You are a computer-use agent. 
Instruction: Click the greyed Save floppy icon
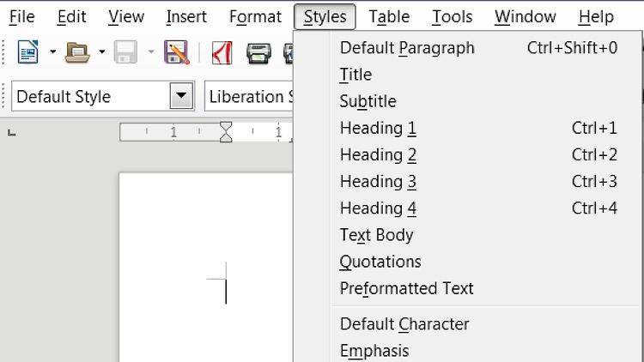125,52
